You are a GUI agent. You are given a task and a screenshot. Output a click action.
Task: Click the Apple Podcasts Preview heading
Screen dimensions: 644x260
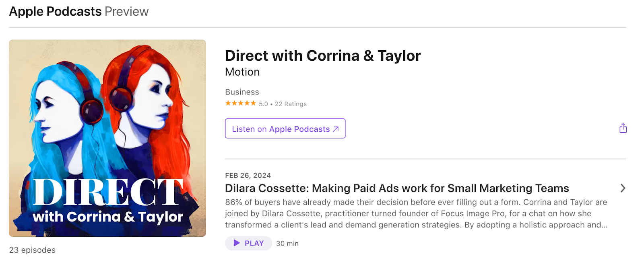tap(79, 11)
